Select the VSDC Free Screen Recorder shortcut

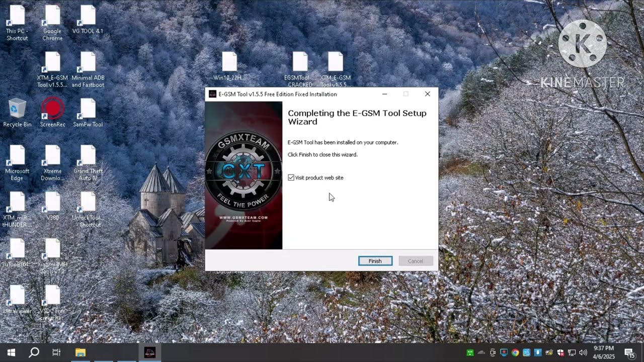[52, 303]
